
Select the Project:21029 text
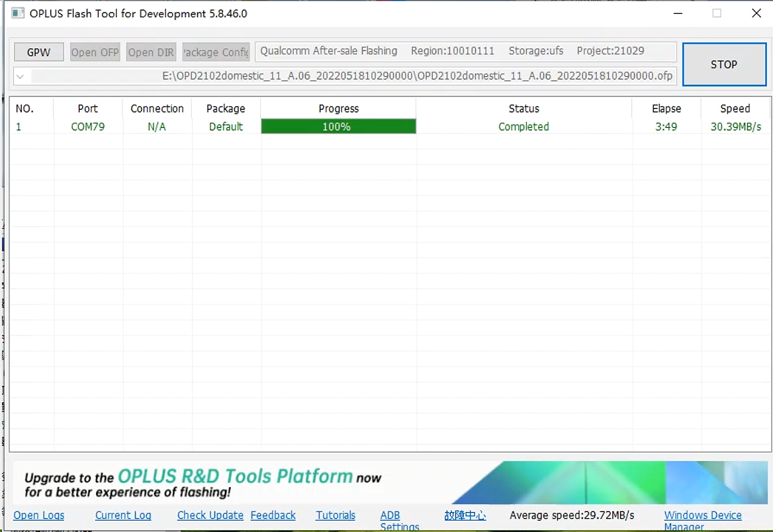pos(610,51)
